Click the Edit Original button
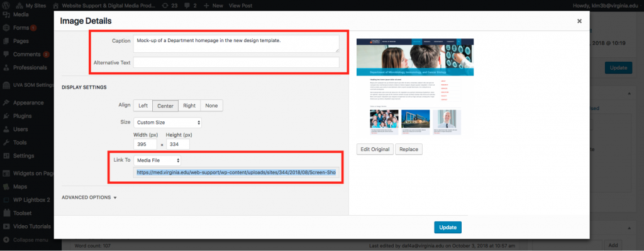The image size is (644, 251). tap(375, 149)
